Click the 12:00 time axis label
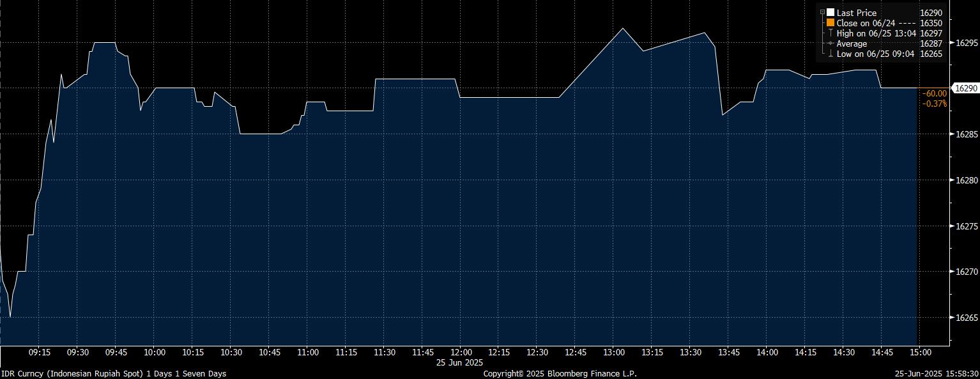Image resolution: width=980 pixels, height=379 pixels. click(461, 352)
